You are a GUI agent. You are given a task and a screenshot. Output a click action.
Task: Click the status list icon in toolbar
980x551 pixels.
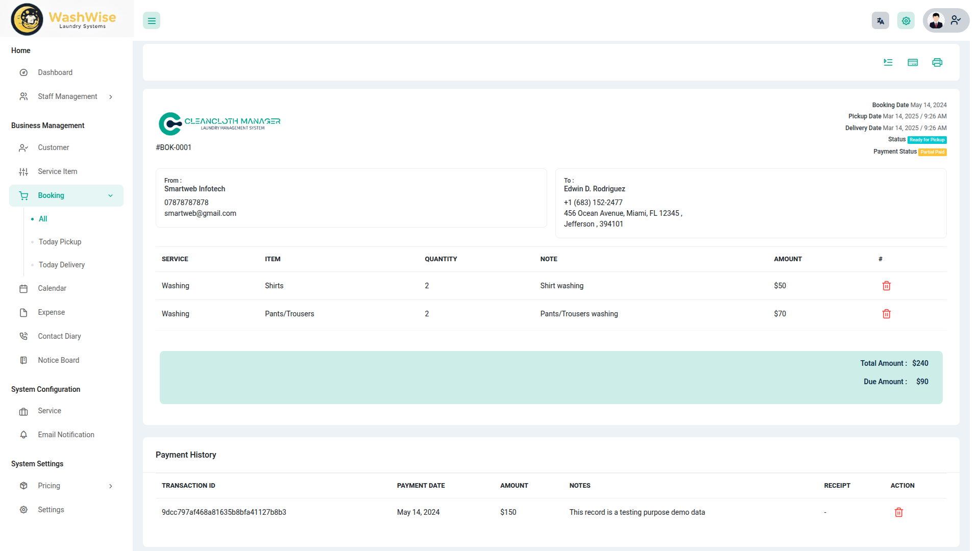[888, 62]
